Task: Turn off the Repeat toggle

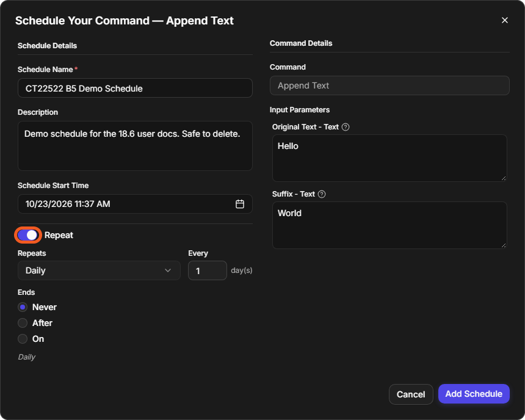Action: [27, 235]
